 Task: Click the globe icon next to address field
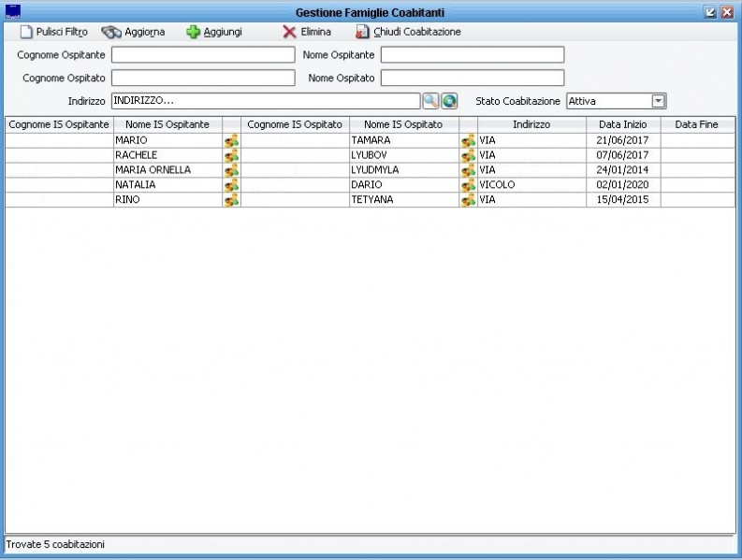pos(449,101)
